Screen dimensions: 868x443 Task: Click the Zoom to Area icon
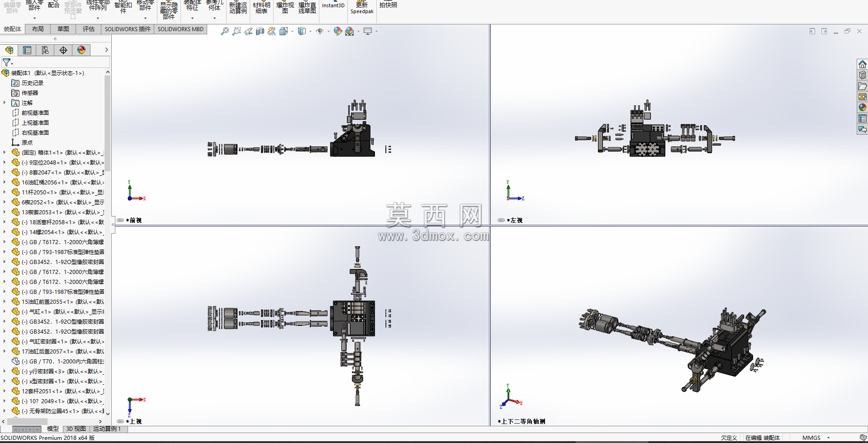(236, 31)
